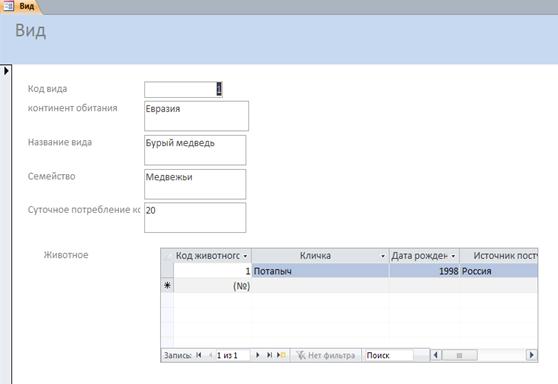Select the Источник пост column header
The height and width of the screenshot is (384, 558).
(499, 256)
